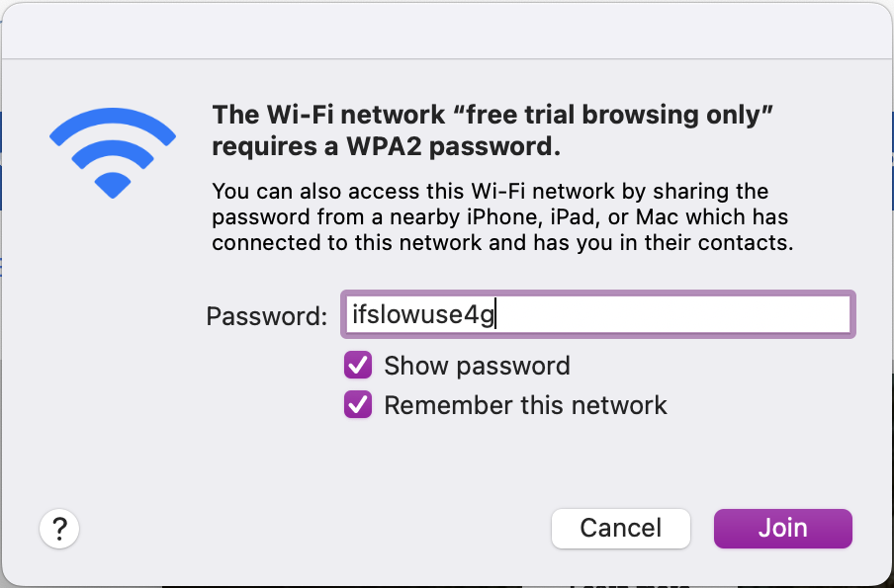Click the Show password label
Image resolution: width=894 pixels, height=588 pixels.
point(477,366)
